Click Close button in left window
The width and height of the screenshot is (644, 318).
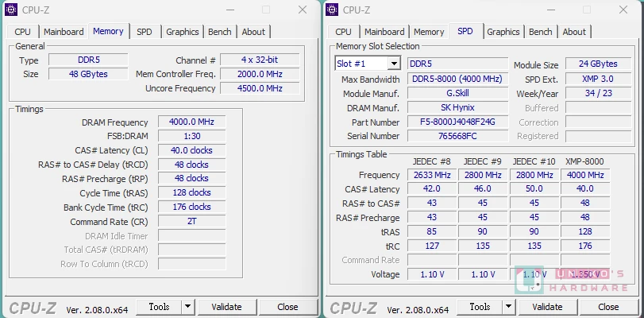pyautogui.click(x=287, y=307)
